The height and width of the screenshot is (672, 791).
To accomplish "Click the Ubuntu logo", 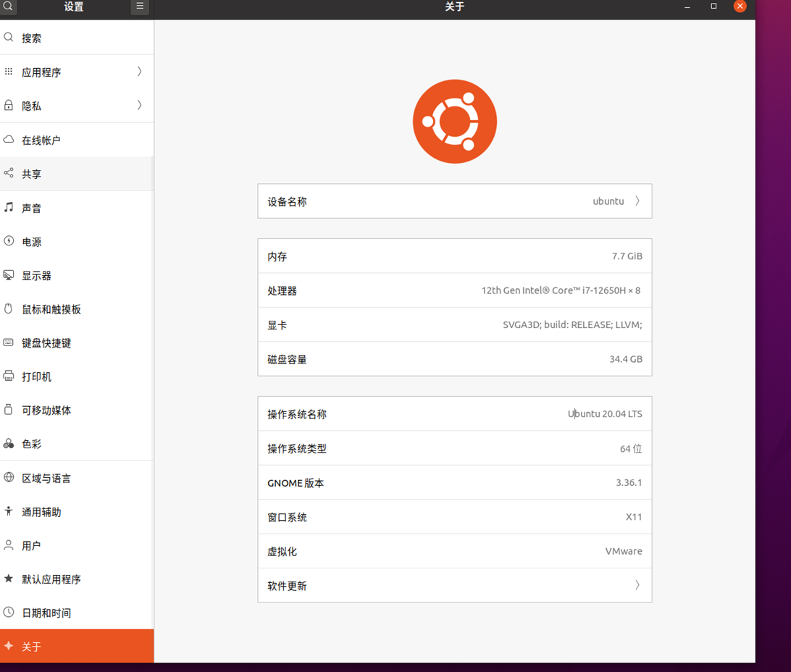I will coord(454,122).
